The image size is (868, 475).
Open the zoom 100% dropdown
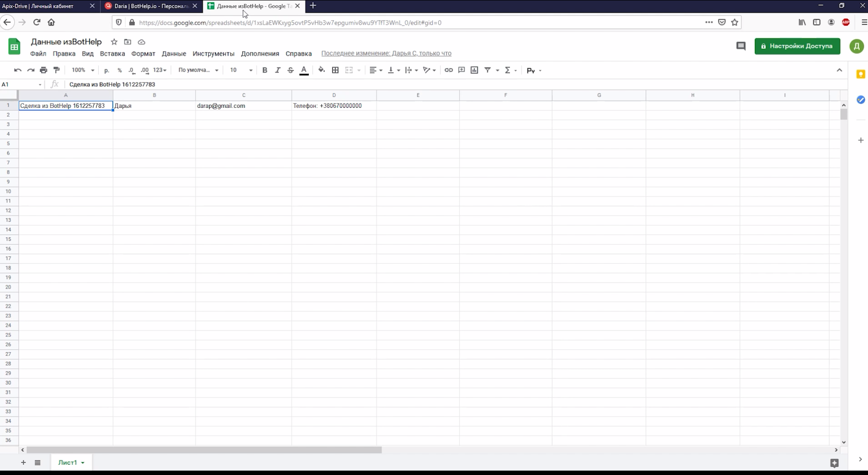(83, 70)
